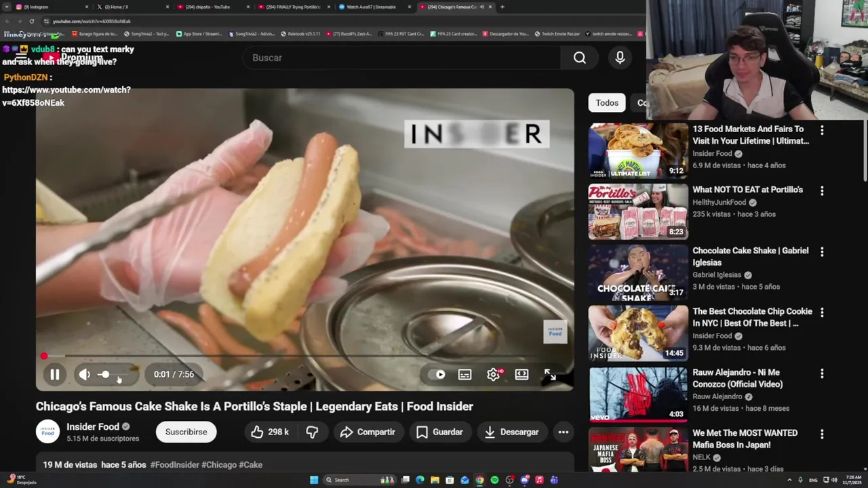
Task: Start voice search with microphone
Action: (620, 58)
